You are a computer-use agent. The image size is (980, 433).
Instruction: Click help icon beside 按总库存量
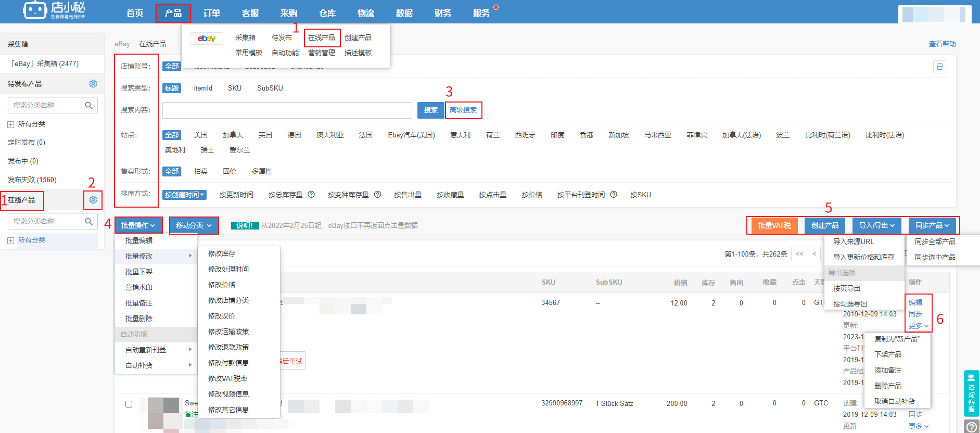(311, 195)
